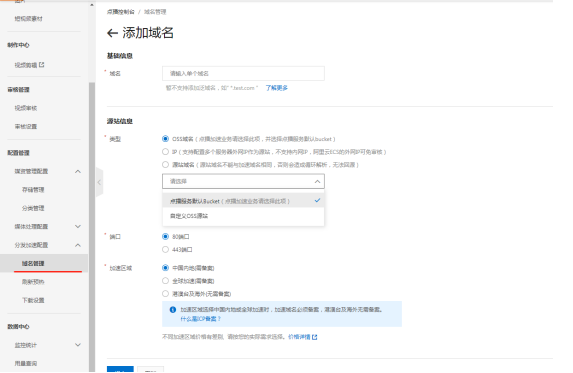The height and width of the screenshot is (373, 573).
Task: Click the sidebar collapse handle arrow
Action: coord(99,182)
